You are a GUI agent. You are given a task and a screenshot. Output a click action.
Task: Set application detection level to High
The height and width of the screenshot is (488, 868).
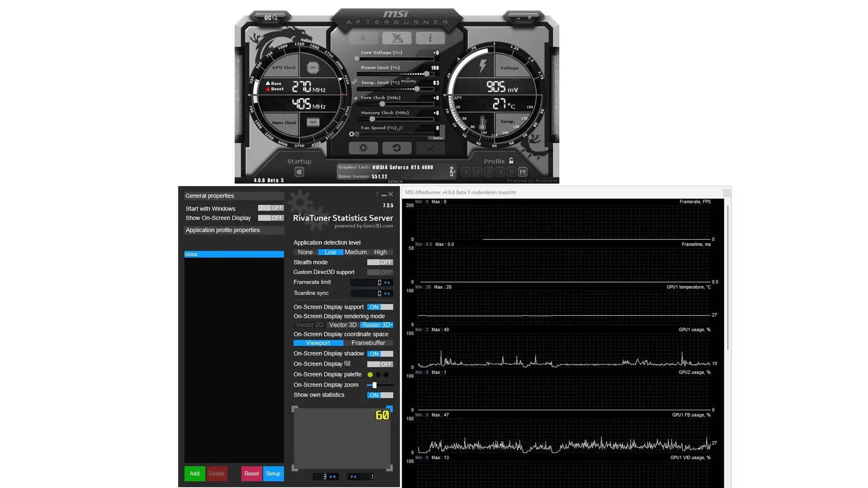pos(381,252)
